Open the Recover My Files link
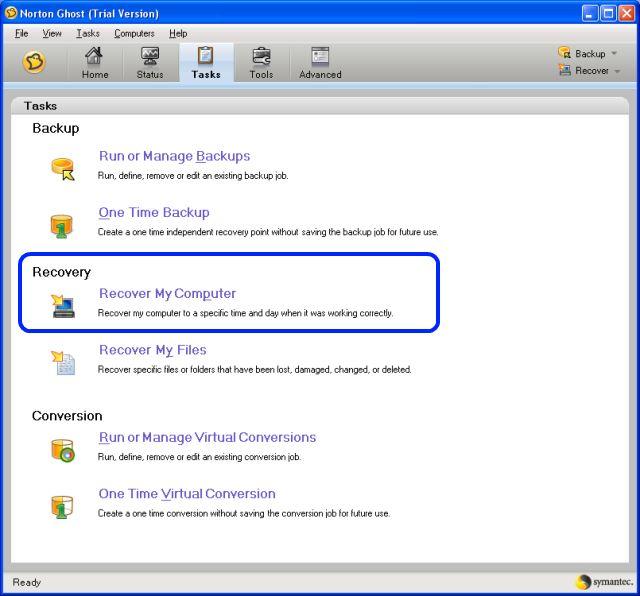The width and height of the screenshot is (640, 596). [x=153, y=350]
